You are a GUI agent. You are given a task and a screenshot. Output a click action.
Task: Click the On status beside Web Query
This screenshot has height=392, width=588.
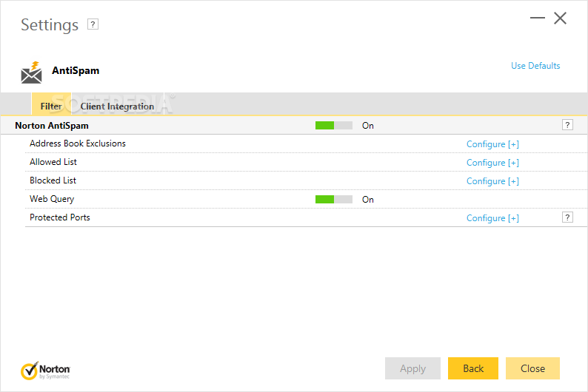tap(368, 200)
